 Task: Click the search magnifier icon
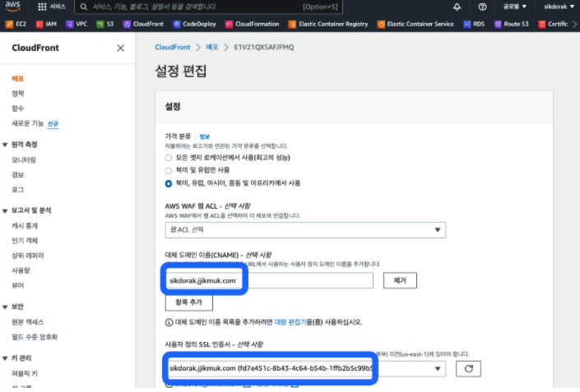coord(84,7)
